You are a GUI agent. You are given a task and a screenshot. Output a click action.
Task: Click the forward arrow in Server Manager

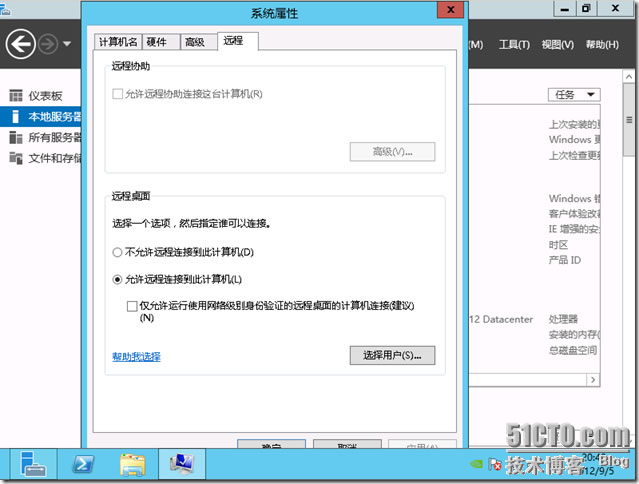tap(48, 44)
